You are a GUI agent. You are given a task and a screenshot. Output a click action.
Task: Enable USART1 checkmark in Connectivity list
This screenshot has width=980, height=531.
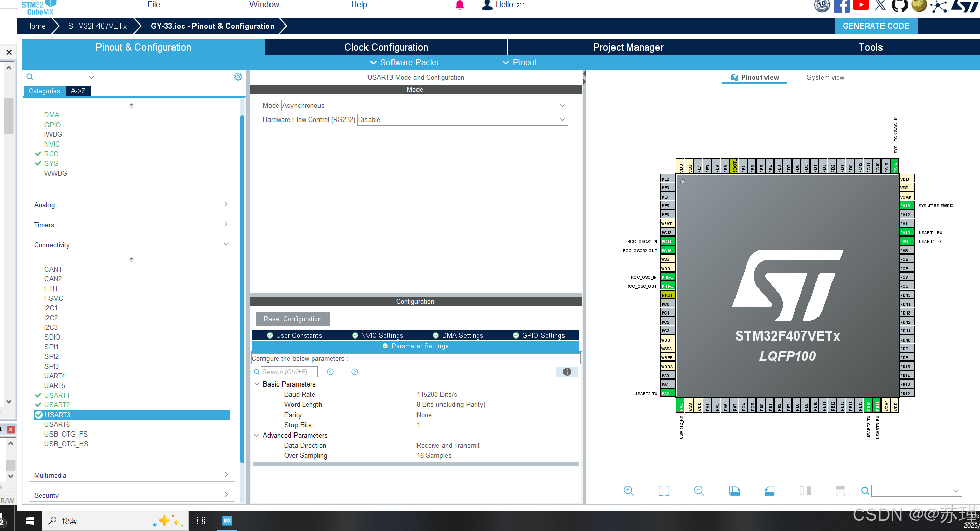point(38,395)
